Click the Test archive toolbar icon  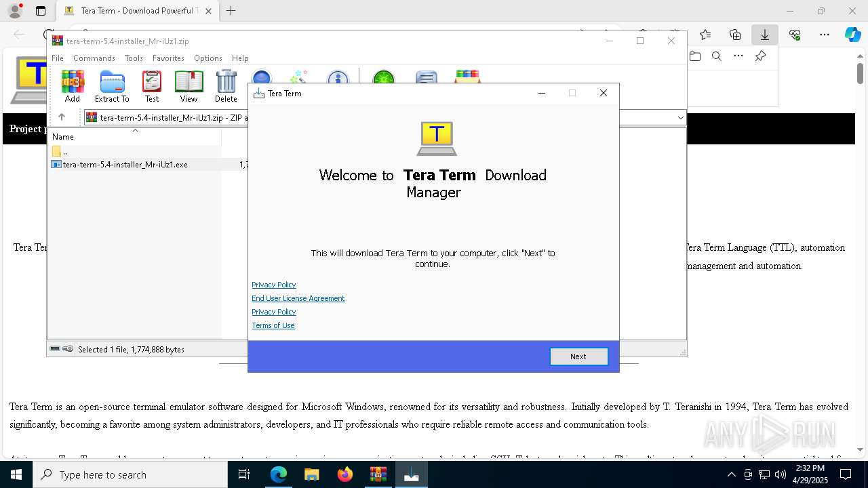152,86
